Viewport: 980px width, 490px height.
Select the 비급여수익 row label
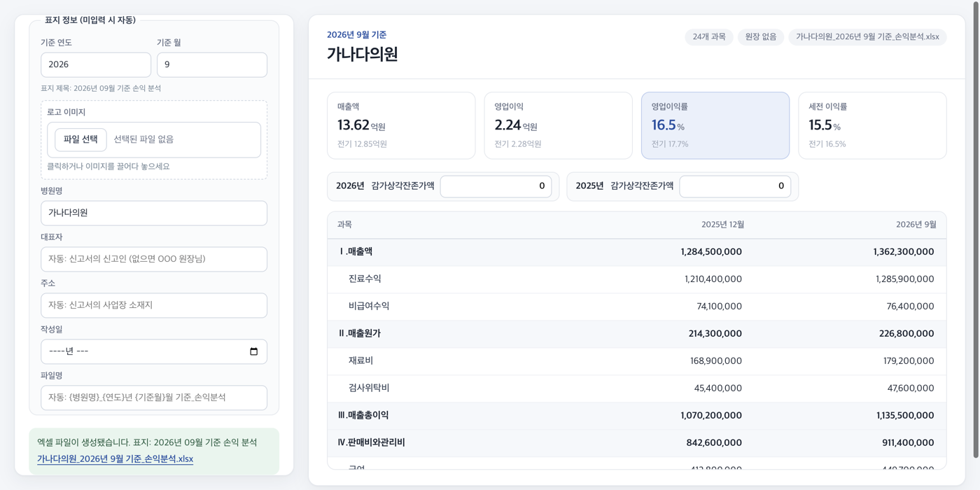tap(369, 307)
